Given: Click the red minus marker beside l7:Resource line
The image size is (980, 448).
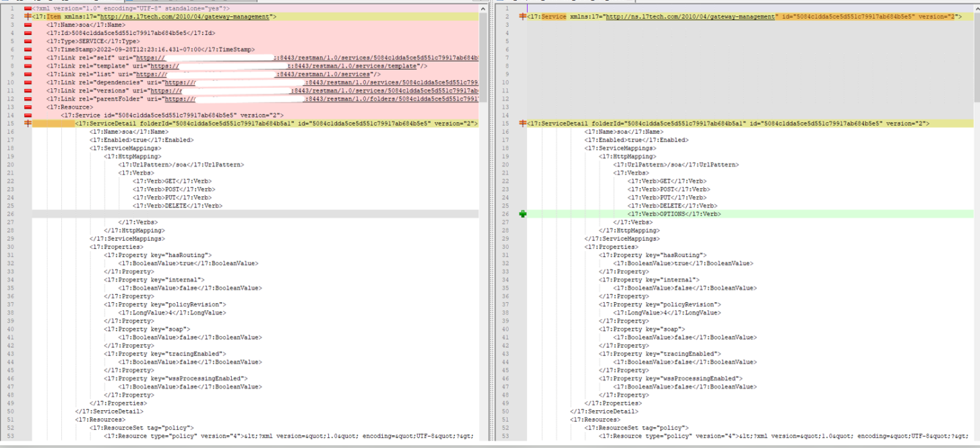Looking at the screenshot, I should tap(27, 107).
